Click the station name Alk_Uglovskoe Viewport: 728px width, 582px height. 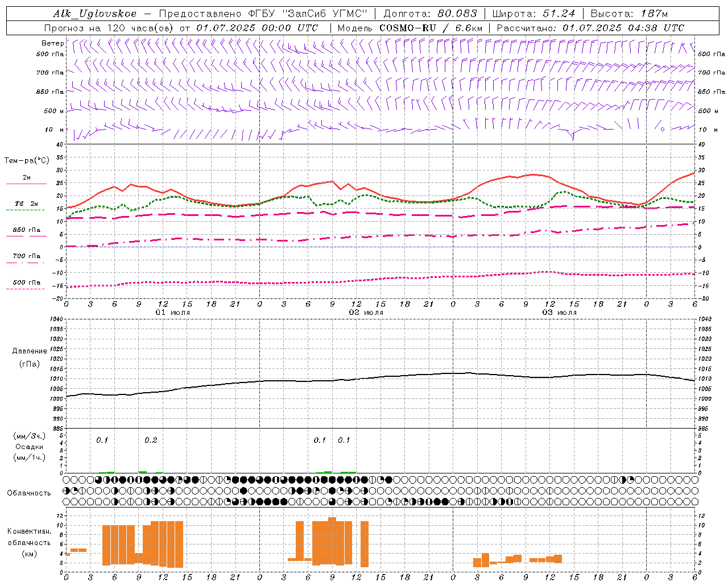pos(94,14)
